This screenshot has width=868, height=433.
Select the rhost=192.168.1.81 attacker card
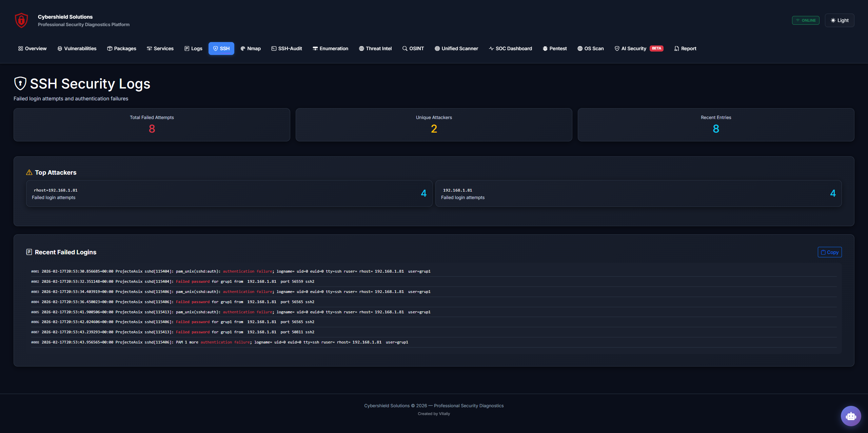click(x=229, y=193)
